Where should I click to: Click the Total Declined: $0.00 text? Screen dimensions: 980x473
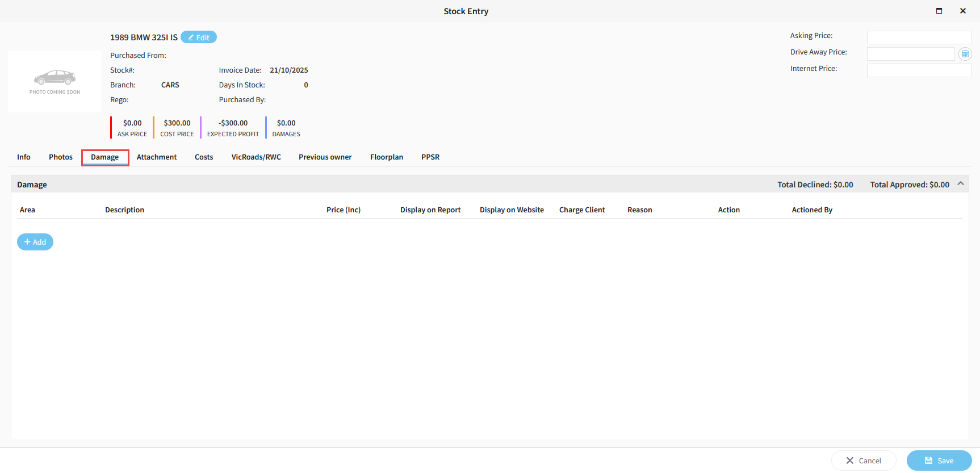pyautogui.click(x=815, y=185)
